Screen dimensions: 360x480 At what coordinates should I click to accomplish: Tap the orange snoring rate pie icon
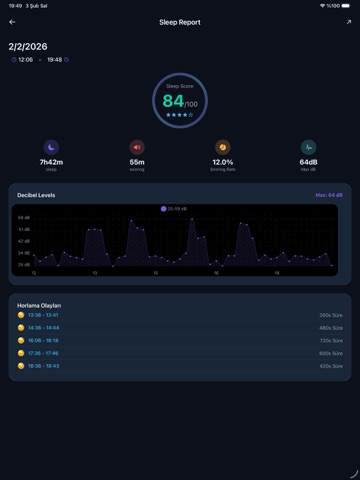click(x=223, y=147)
